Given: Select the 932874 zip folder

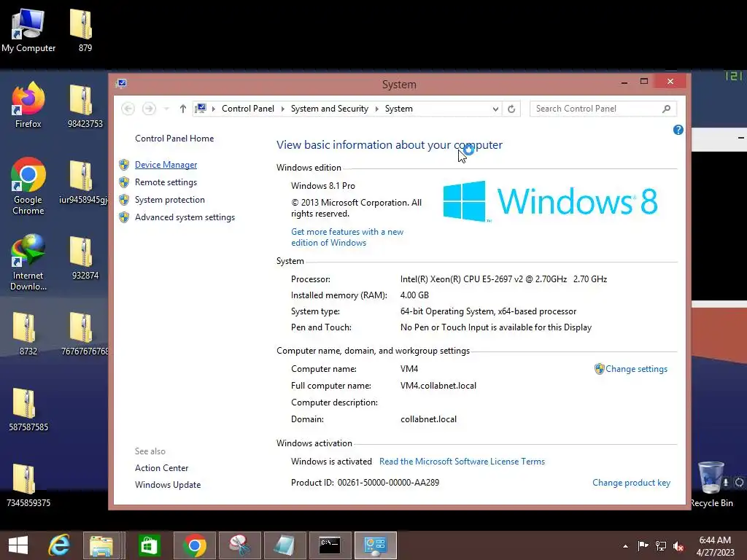Looking at the screenshot, I should coord(85,257).
